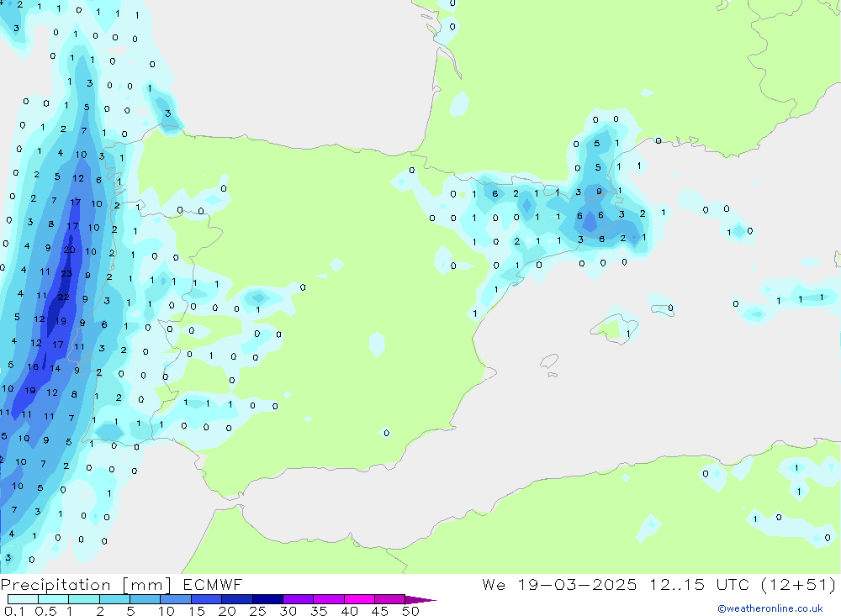
Task: Click the '12..15 UTC' time range
Action: (700, 584)
